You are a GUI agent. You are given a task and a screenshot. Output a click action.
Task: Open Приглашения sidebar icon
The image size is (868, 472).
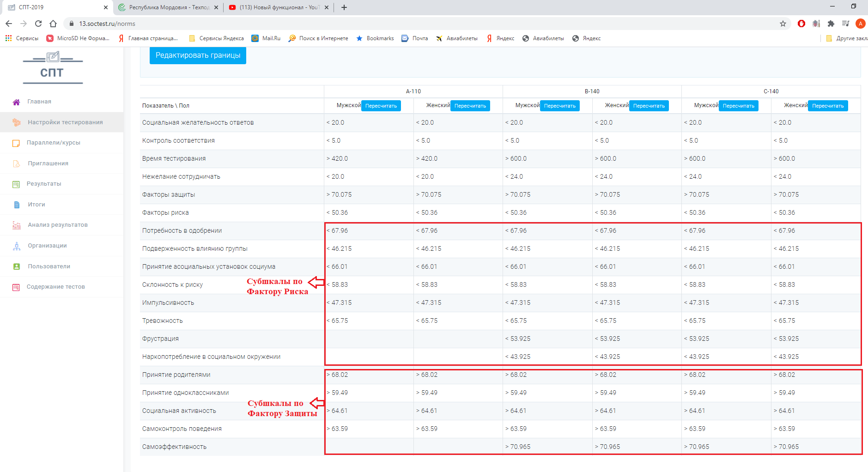[16, 163]
